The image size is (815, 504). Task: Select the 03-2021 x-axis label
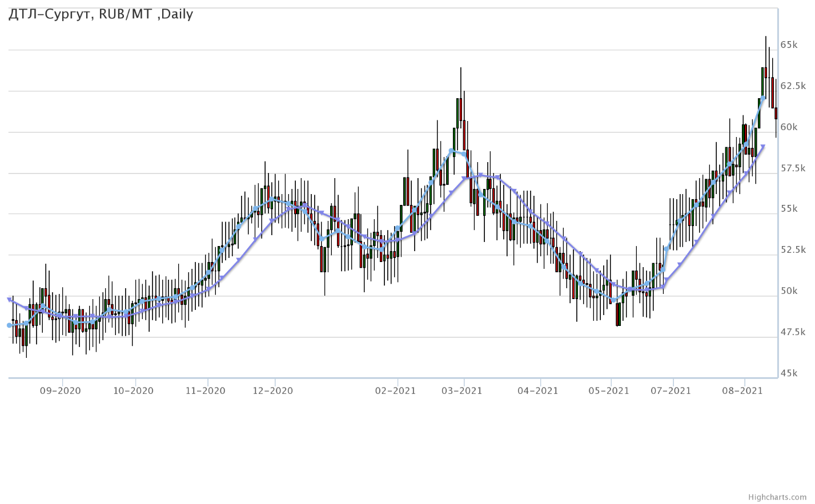[463, 391]
